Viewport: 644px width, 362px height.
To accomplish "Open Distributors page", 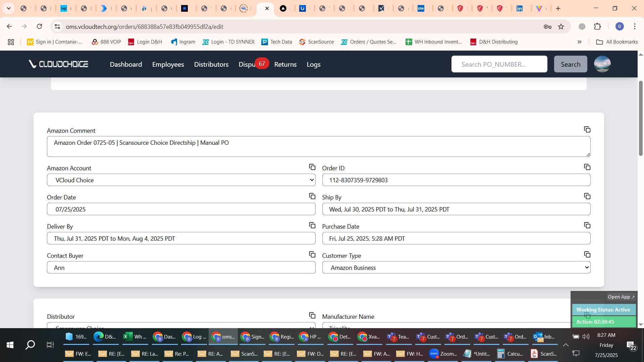I will click(211, 64).
